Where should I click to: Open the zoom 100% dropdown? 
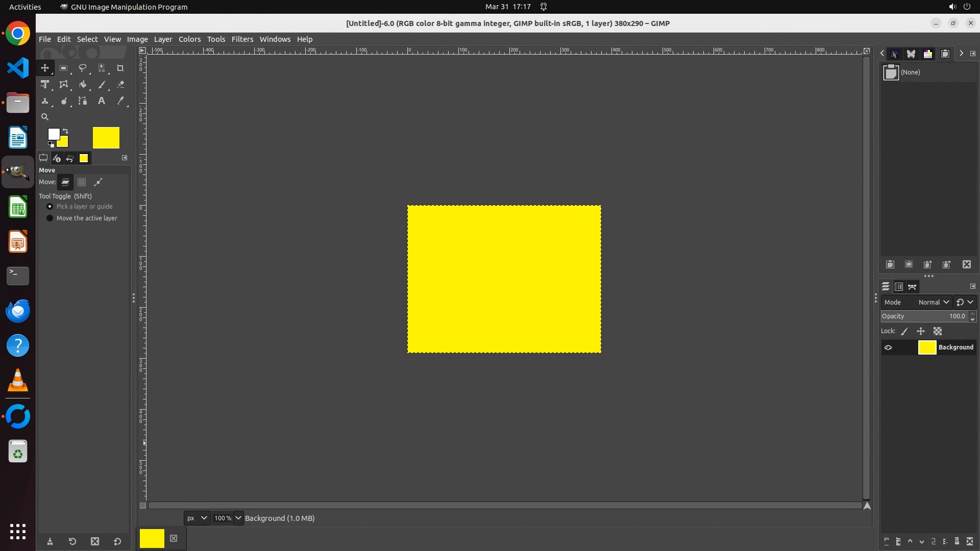click(238, 518)
